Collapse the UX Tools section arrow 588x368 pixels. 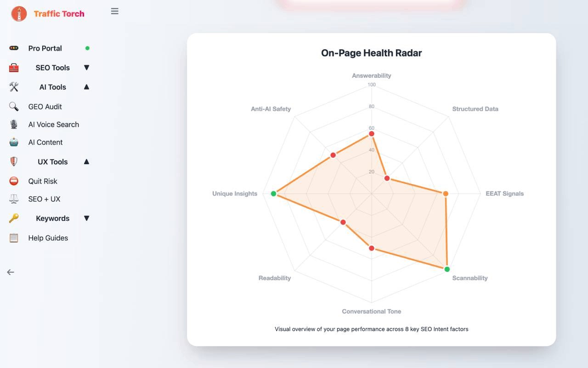click(86, 162)
